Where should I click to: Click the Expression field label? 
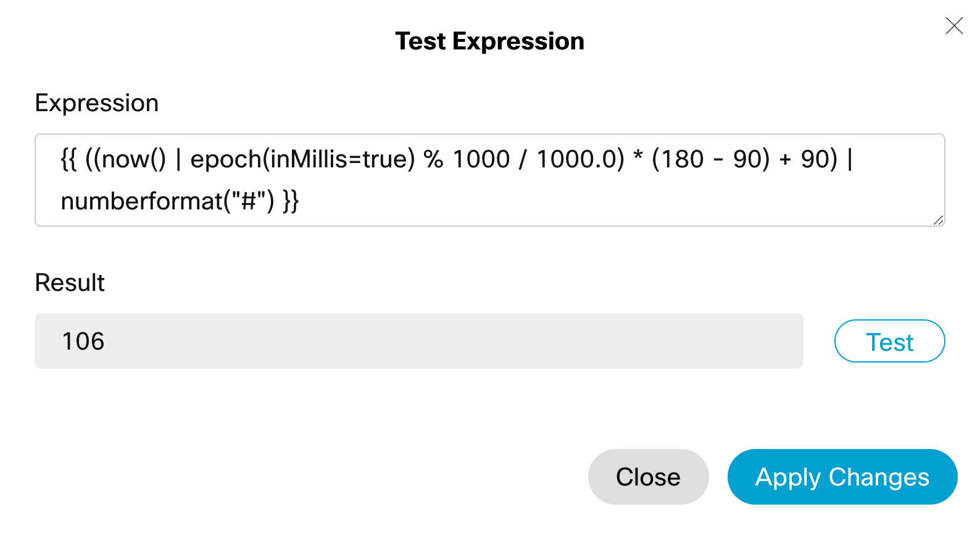click(x=97, y=103)
